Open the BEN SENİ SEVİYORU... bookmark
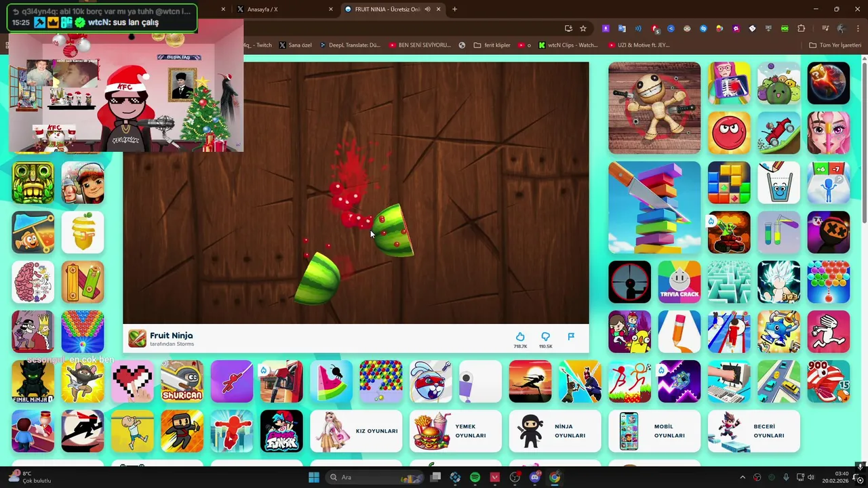The width and height of the screenshot is (868, 488). point(420,45)
